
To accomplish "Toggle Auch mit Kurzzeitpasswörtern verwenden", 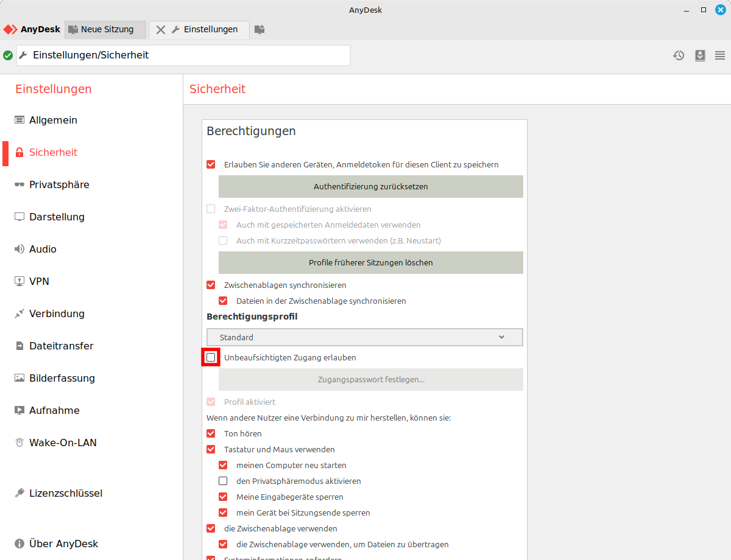I will 223,240.
